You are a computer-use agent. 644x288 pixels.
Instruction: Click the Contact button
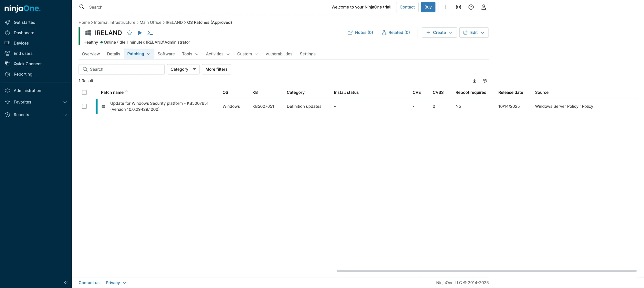pos(407,7)
